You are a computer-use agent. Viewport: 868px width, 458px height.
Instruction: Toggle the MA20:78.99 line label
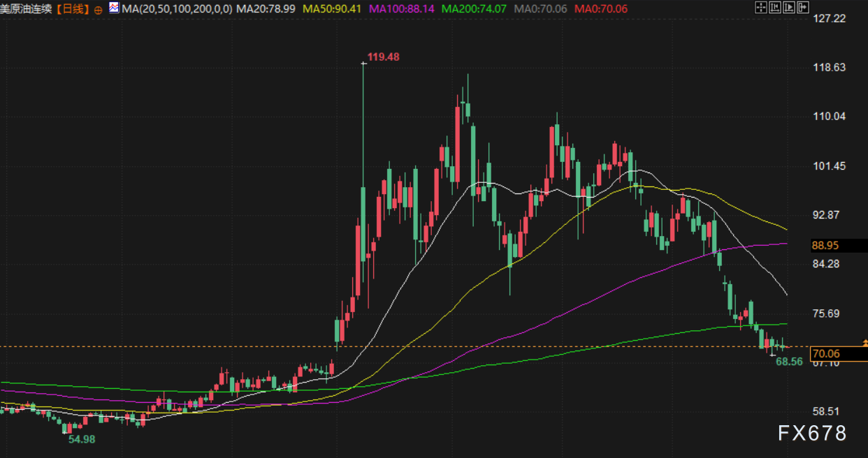click(x=266, y=9)
